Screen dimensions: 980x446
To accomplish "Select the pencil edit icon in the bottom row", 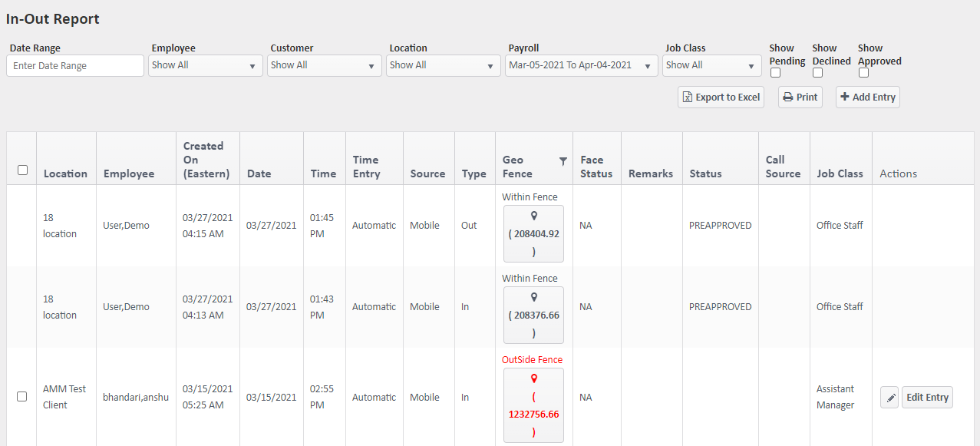I will 889,397.
